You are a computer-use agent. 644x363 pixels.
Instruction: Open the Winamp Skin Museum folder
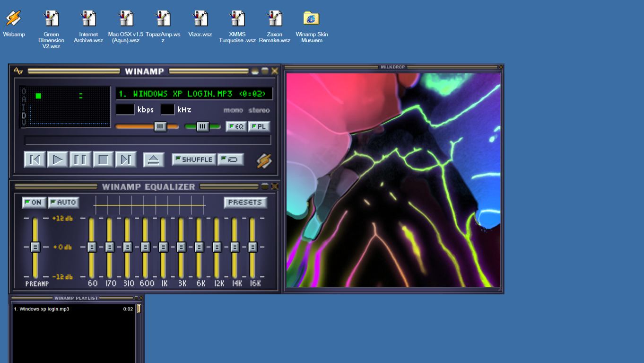click(x=312, y=18)
